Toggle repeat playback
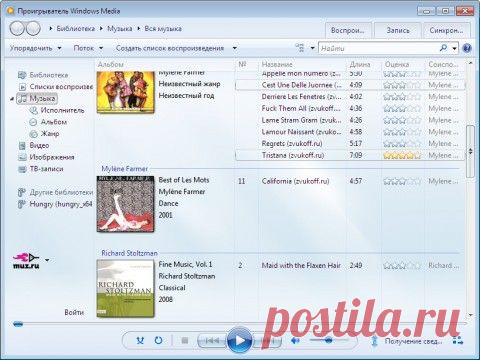Screen dimensions: 480x360 [159, 340]
